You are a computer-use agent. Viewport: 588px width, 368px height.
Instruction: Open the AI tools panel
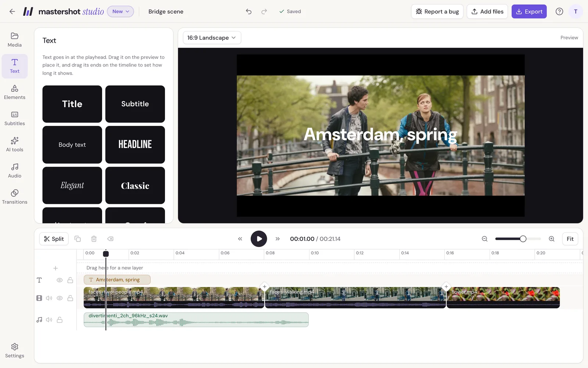[x=15, y=144]
